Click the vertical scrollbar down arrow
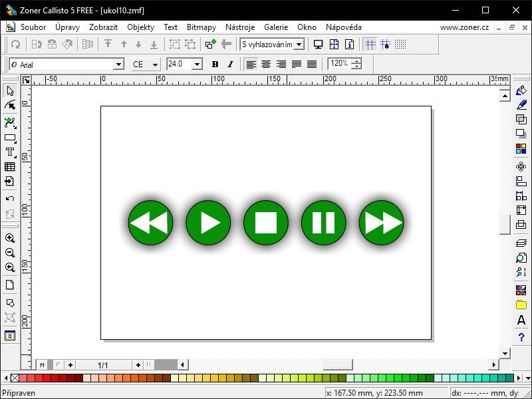The width and height of the screenshot is (532, 399). tap(505, 353)
